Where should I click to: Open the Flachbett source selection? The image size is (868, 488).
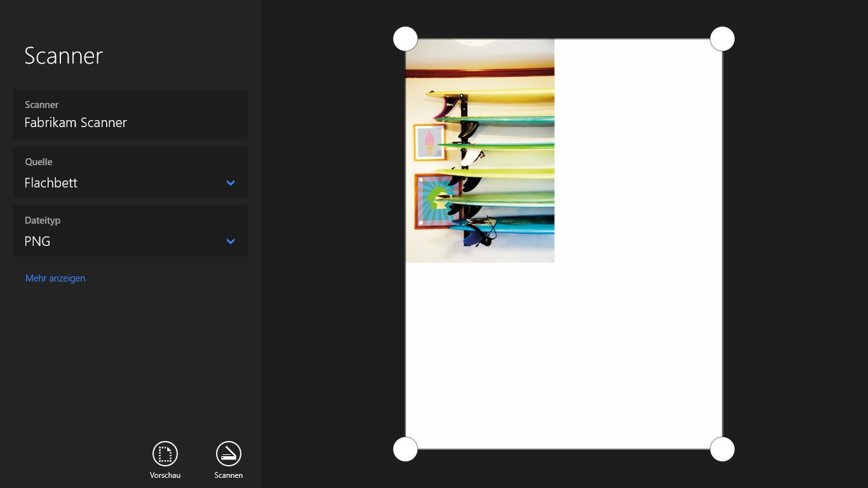tap(51, 183)
